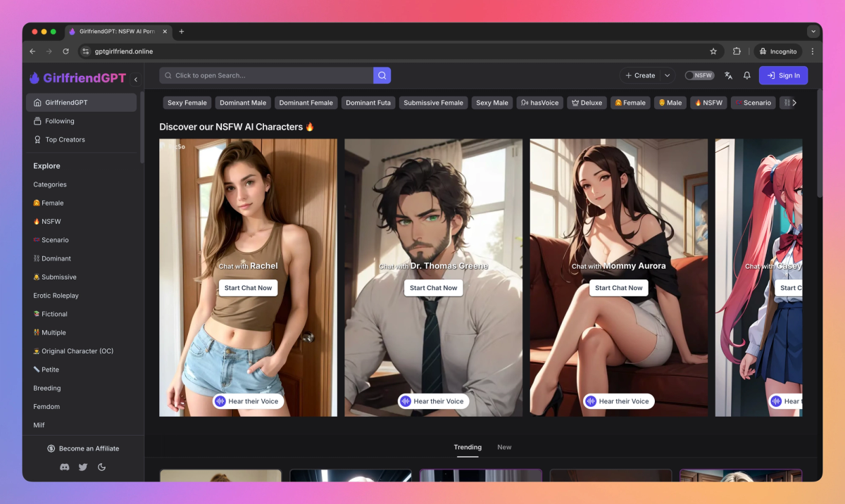Open the language selector icon
The image size is (845, 504).
pos(728,75)
